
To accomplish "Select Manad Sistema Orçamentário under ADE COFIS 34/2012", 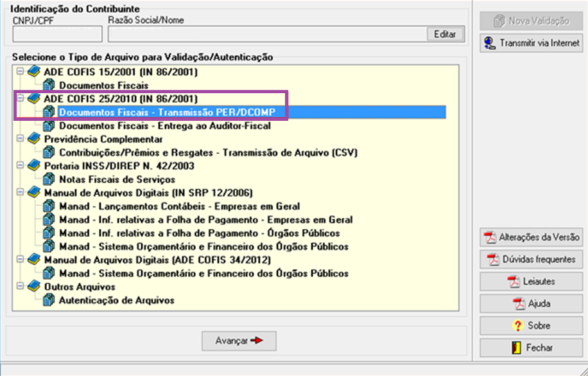I will point(203,273).
